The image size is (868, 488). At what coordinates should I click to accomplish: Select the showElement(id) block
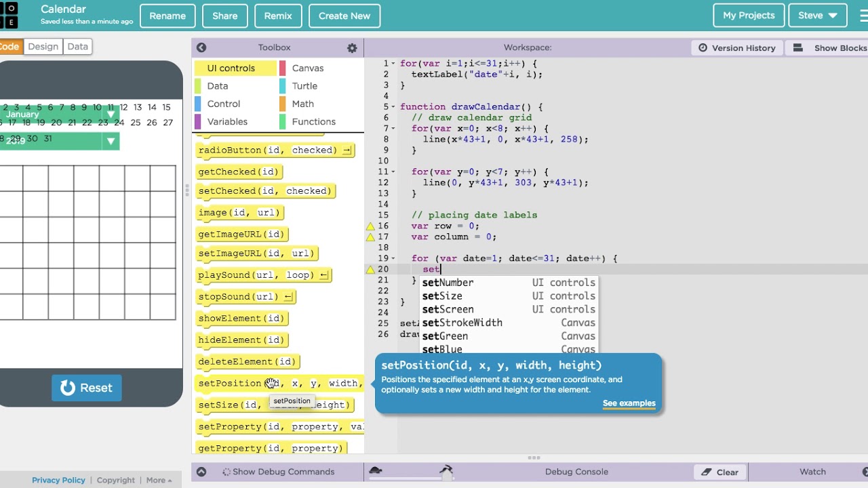tap(241, 319)
